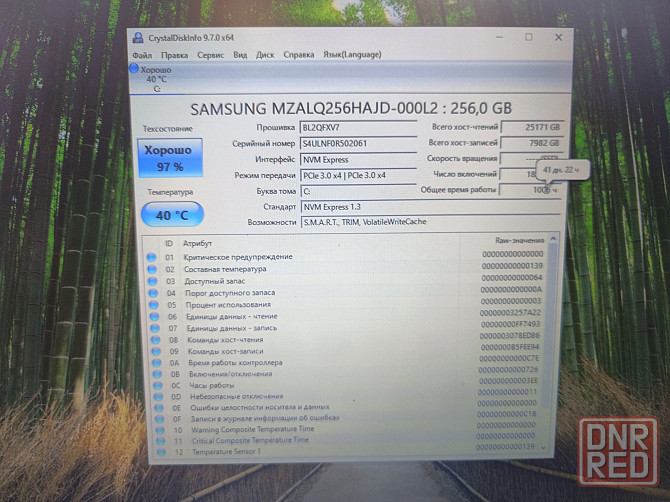Image resolution: width=670 pixels, height=502 pixels.
Task: Click status icon for Включения/отключения row
Action: coord(158,374)
